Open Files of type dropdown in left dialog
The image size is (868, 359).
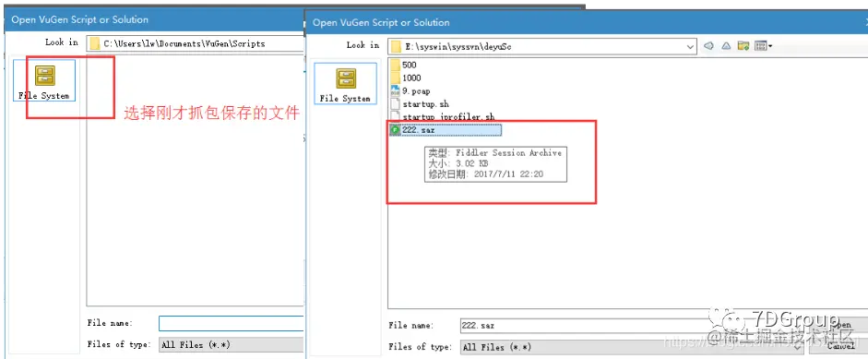(232, 344)
